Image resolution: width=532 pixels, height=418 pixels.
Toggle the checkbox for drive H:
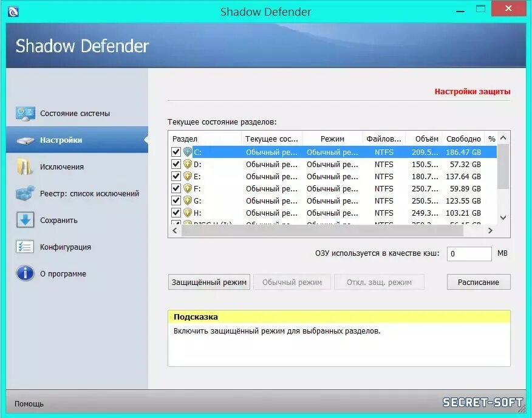[x=176, y=213]
